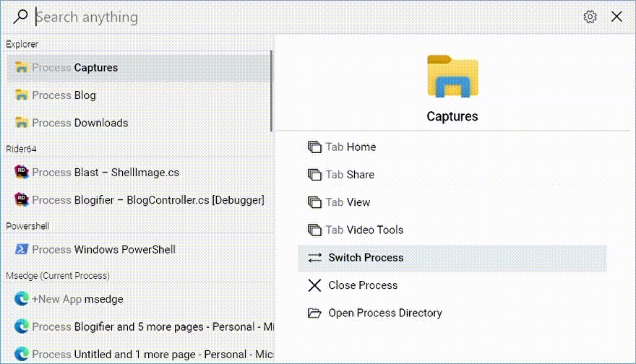
Task: Select Tab Home action
Action: [452, 147]
